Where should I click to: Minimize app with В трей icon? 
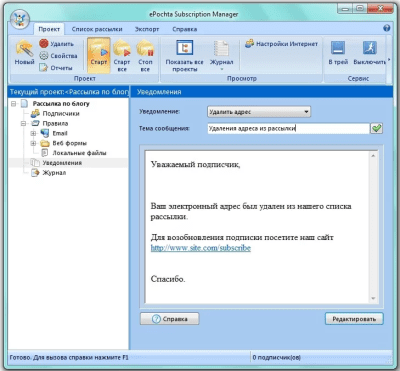(338, 53)
